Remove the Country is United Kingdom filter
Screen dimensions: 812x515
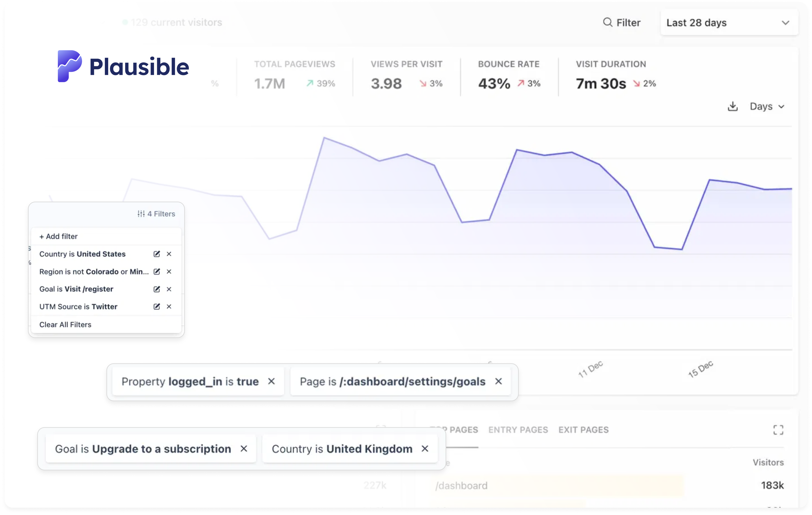[x=425, y=449]
